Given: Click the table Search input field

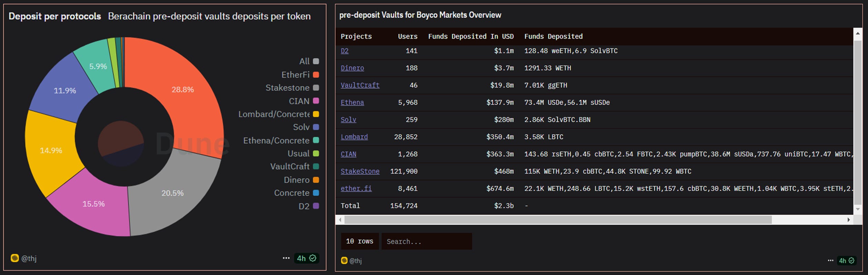Looking at the screenshot, I should click(427, 241).
